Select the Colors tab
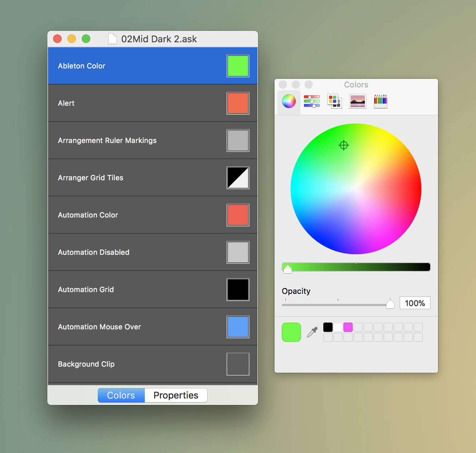The height and width of the screenshot is (453, 476). tap(121, 395)
